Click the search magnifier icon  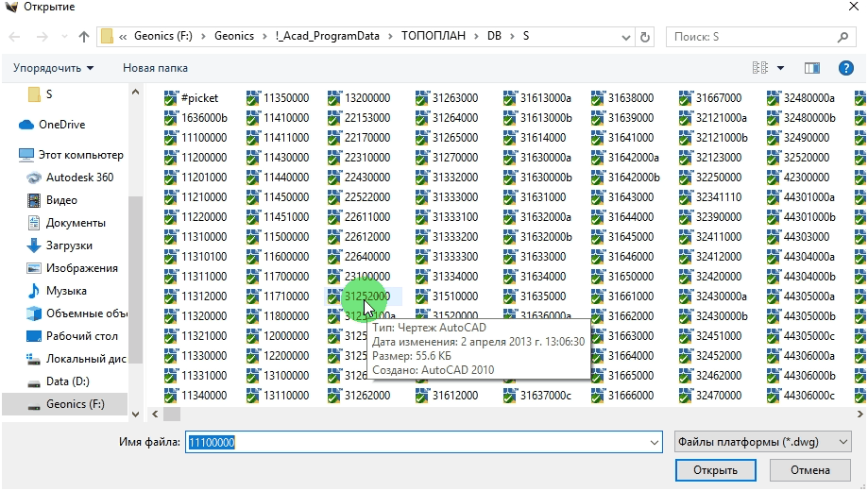pyautogui.click(x=842, y=37)
